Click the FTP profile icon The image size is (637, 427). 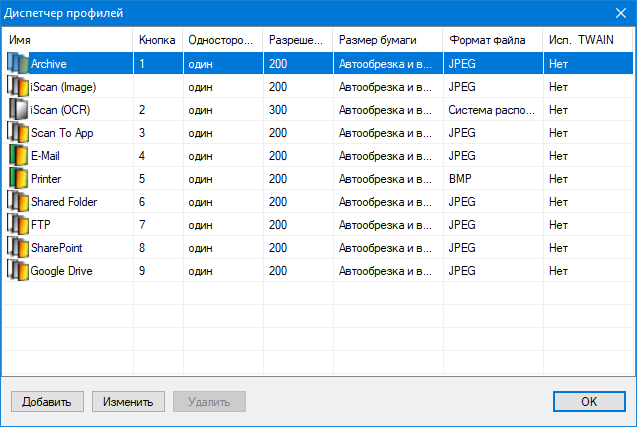point(18,224)
